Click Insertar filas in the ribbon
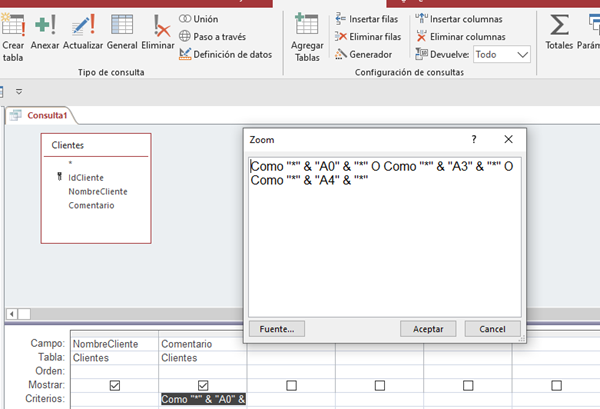Viewport: 600px width, 409px height. (x=367, y=19)
